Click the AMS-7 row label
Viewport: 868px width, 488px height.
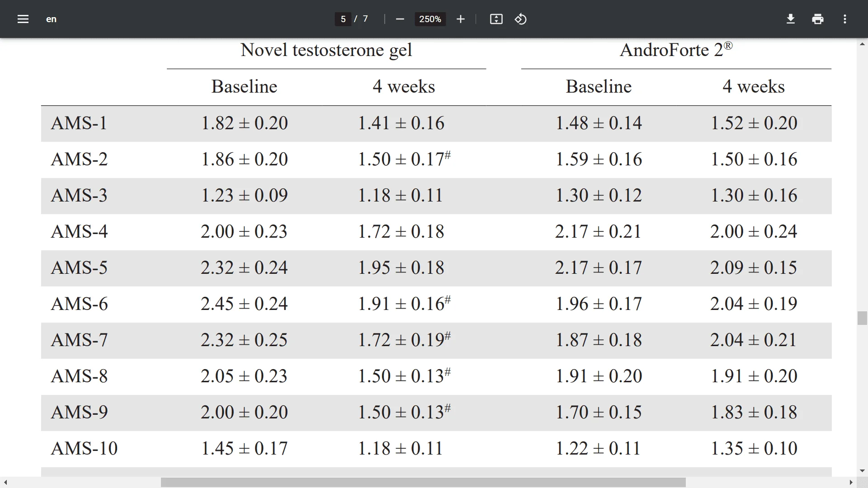[79, 340]
